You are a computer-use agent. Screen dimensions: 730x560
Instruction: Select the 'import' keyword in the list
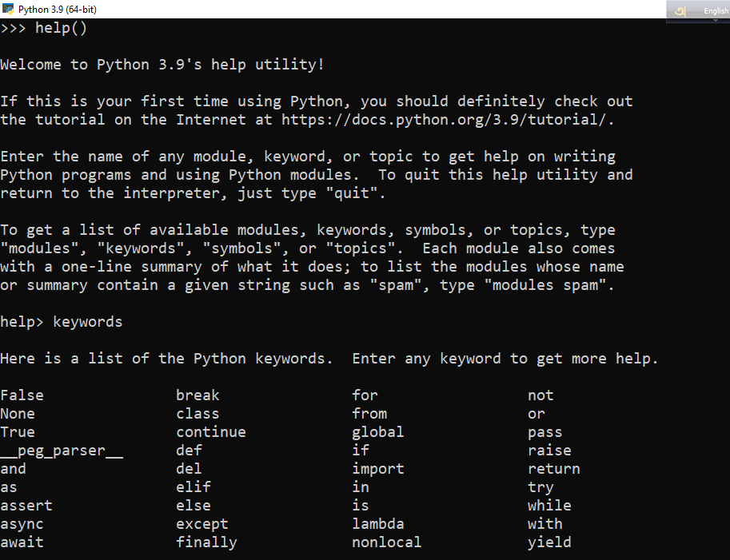[377, 469]
